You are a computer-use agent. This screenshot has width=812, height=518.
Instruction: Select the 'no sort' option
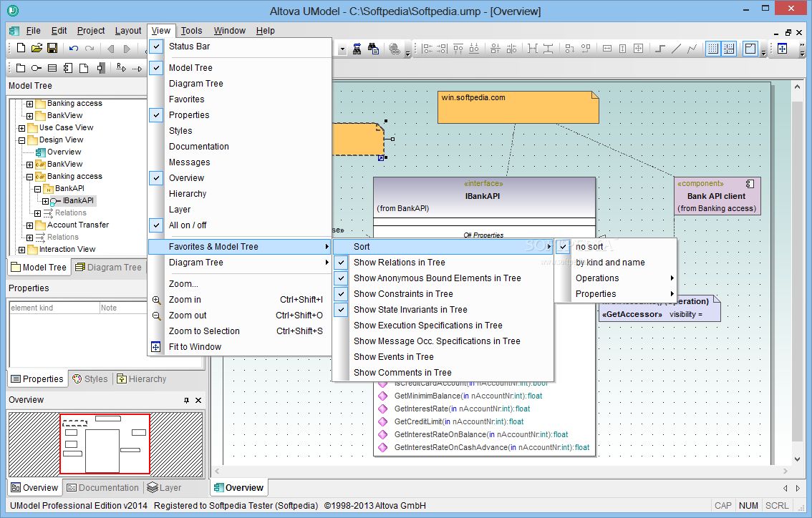coord(616,247)
